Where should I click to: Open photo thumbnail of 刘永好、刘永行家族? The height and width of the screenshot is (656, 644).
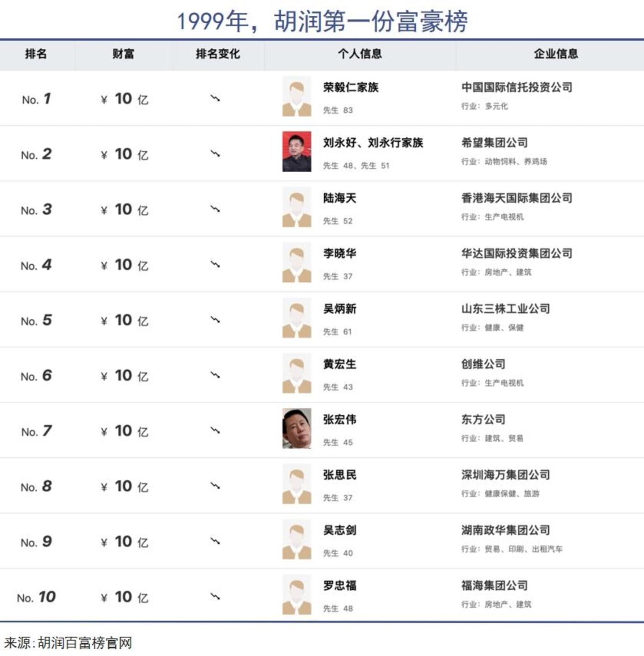click(297, 152)
